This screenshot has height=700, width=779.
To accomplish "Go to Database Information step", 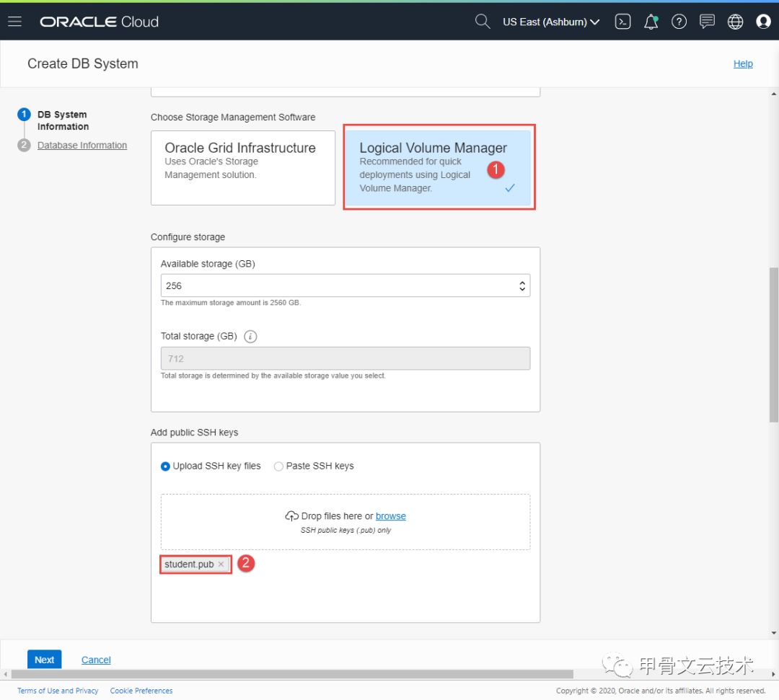I will tap(82, 146).
